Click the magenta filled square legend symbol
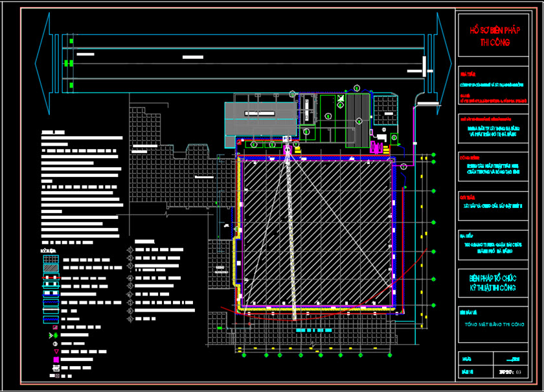Image resolution: width=544 pixels, height=392 pixels. tap(56, 359)
